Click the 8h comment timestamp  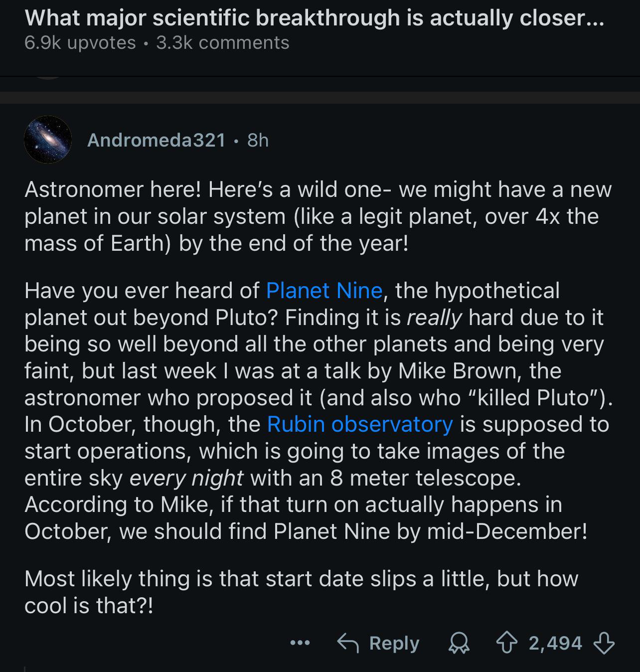tap(258, 140)
